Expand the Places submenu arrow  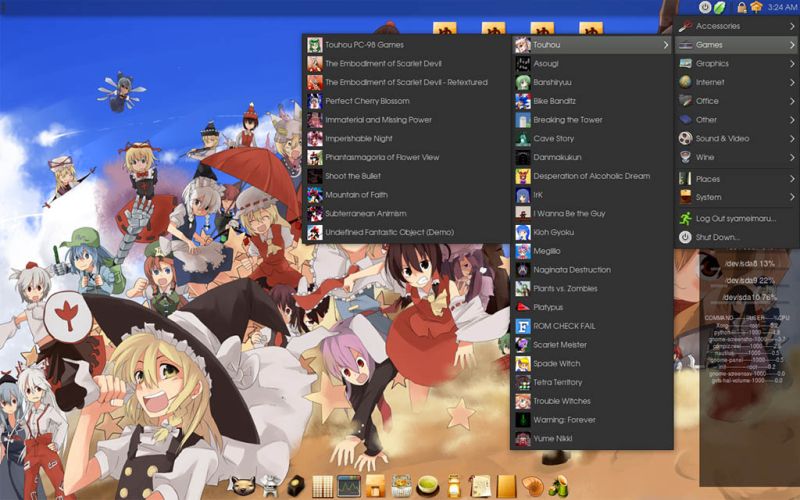pyautogui.click(x=792, y=179)
